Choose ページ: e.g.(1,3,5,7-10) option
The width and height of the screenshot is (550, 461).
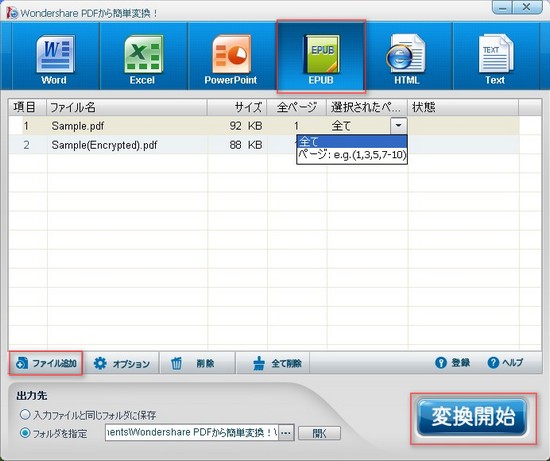[x=352, y=155]
